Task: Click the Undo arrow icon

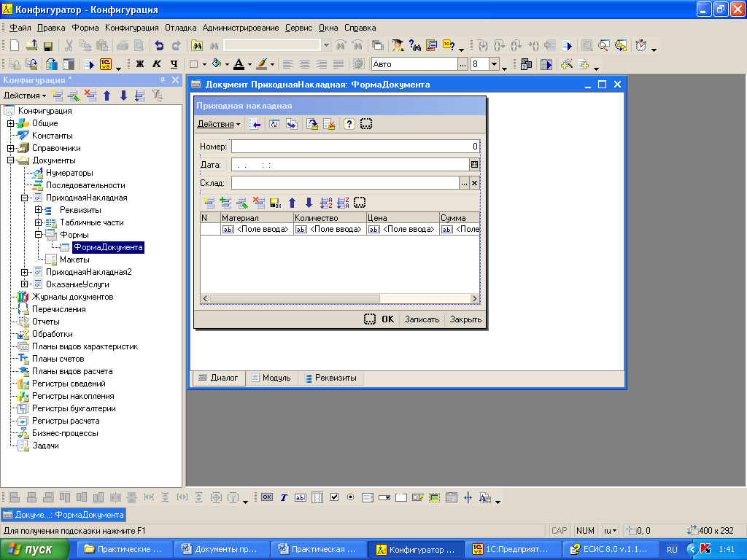Action: tap(159, 46)
